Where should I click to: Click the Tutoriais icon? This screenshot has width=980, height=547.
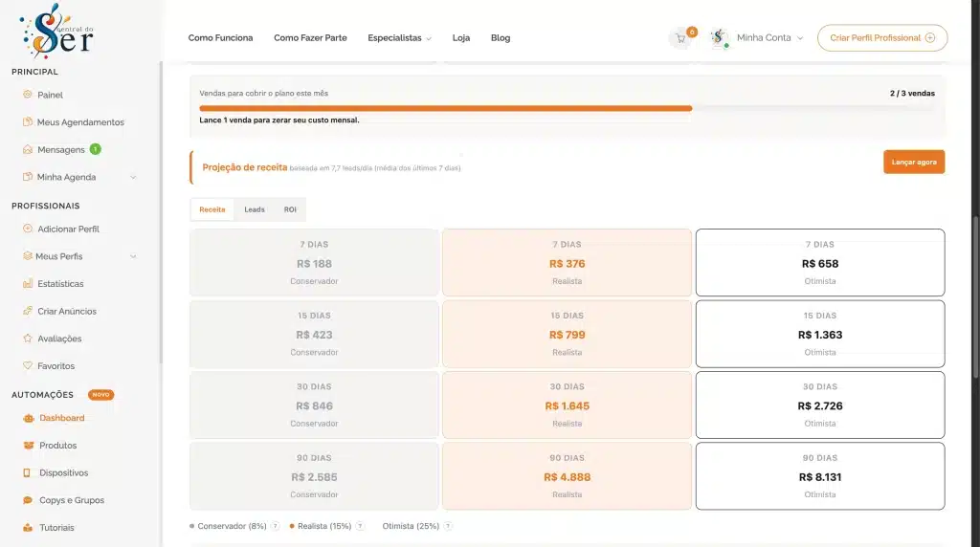coord(28,528)
